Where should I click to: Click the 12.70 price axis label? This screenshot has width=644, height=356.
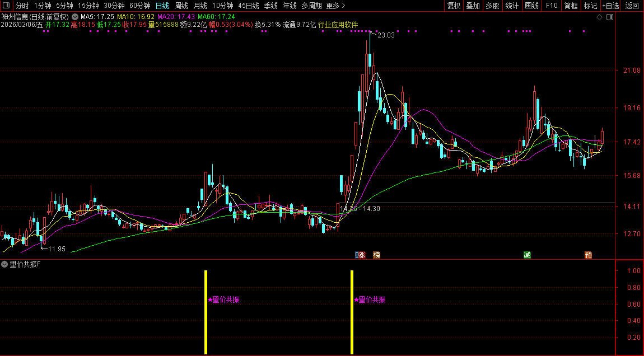[632, 234]
